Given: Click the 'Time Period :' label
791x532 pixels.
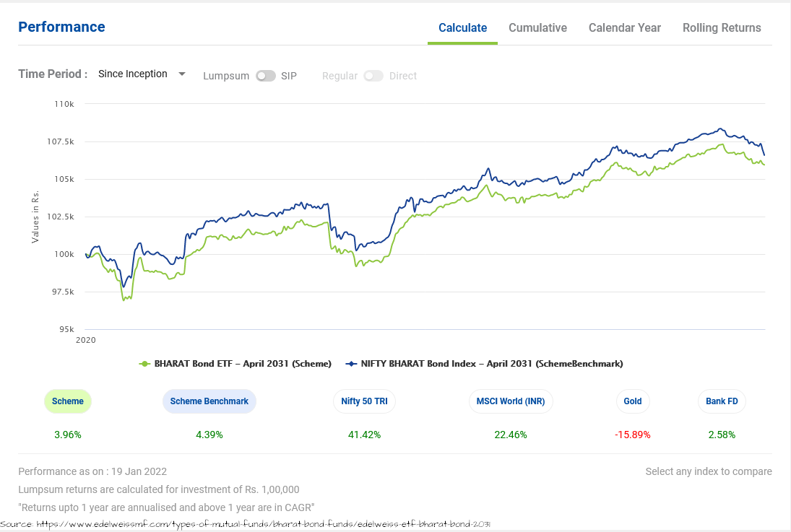Looking at the screenshot, I should (x=53, y=74).
